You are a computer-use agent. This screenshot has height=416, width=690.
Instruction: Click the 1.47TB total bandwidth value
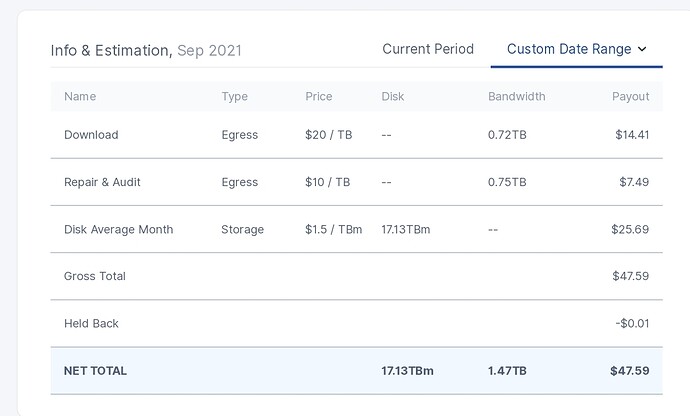507,371
